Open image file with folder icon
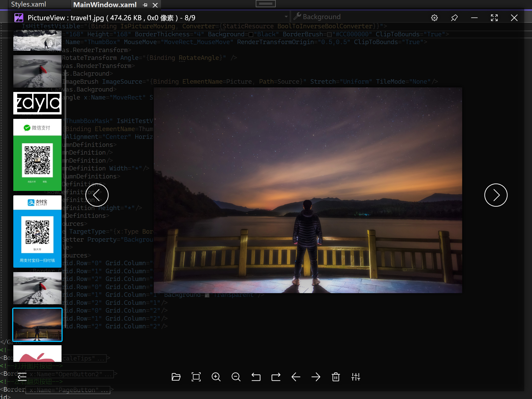 coord(176,377)
